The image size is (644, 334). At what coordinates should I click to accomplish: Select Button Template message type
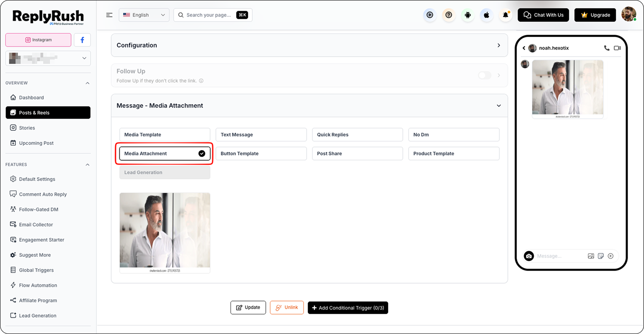pos(261,153)
